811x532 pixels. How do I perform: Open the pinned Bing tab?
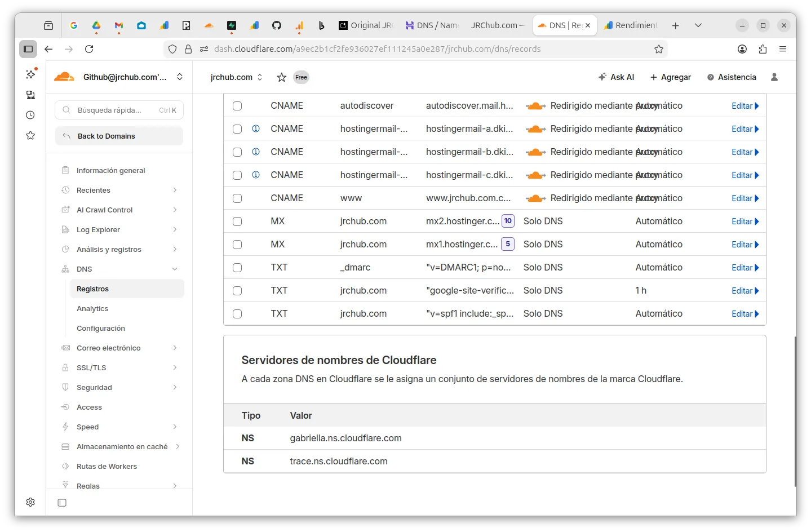click(x=322, y=25)
